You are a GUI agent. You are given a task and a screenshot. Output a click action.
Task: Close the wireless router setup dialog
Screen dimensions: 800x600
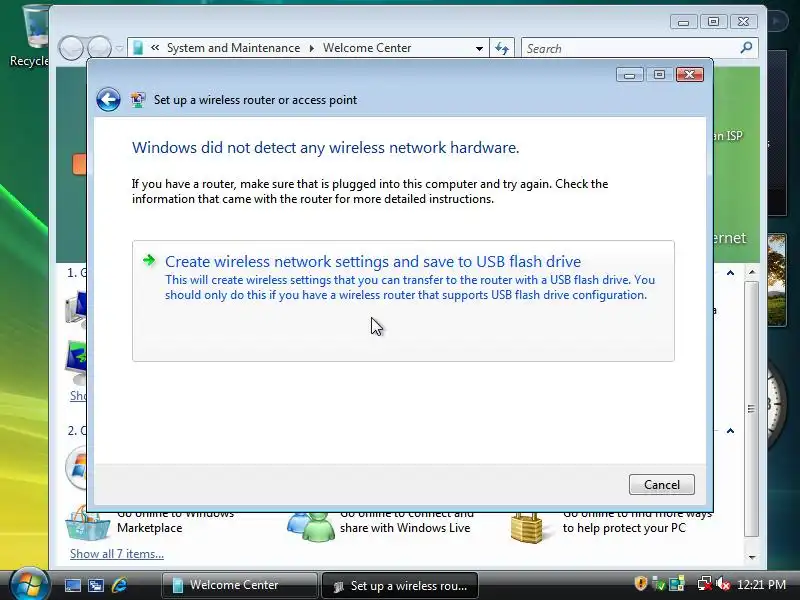689,74
